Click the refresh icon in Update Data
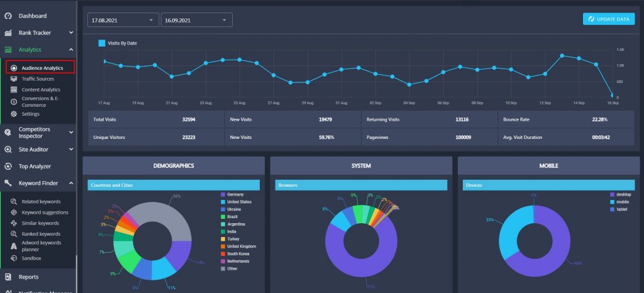This screenshot has width=644, height=293. pos(591,19)
